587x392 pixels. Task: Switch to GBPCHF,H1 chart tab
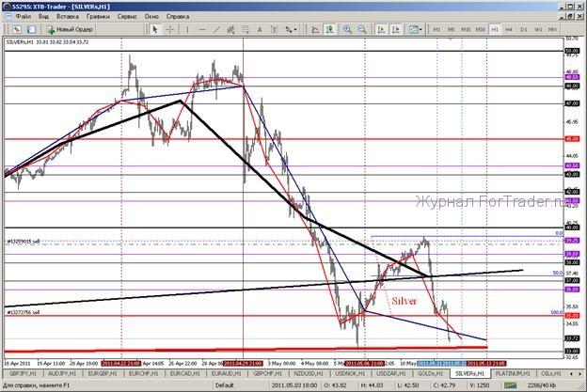pyautogui.click(x=267, y=373)
